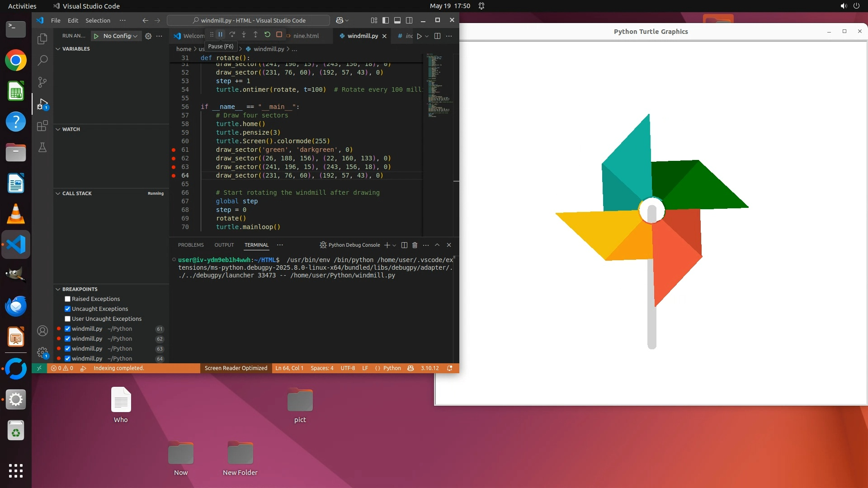Screen dimensions: 868x488
Task: Pause the debug session
Action: point(221,35)
